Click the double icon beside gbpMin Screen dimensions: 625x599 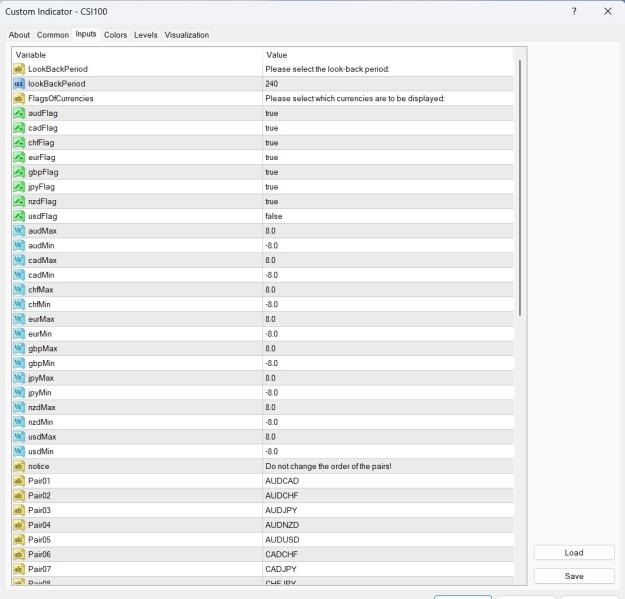coord(19,363)
